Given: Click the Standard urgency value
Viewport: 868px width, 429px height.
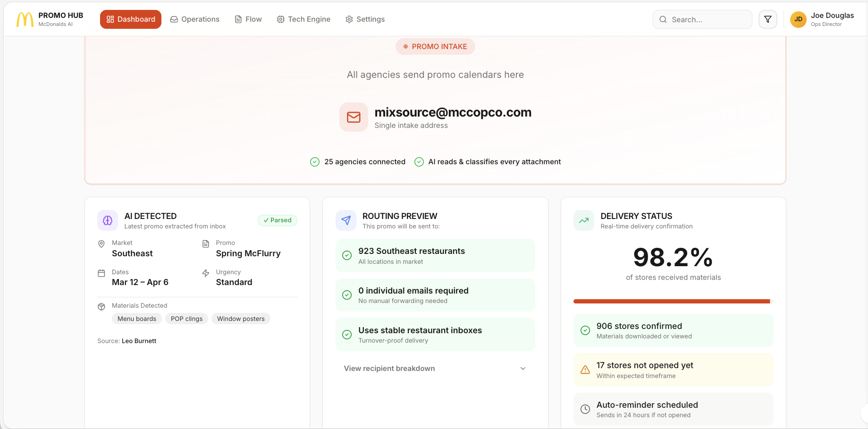Looking at the screenshot, I should [234, 282].
